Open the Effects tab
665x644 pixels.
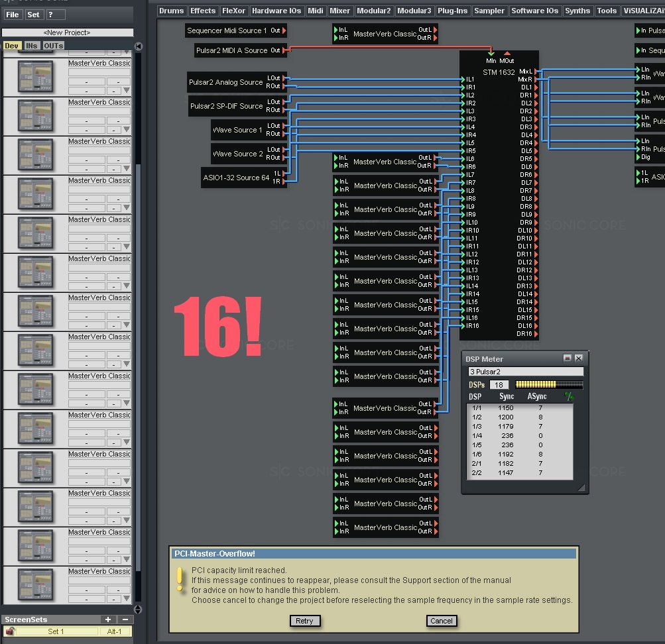coord(203,11)
